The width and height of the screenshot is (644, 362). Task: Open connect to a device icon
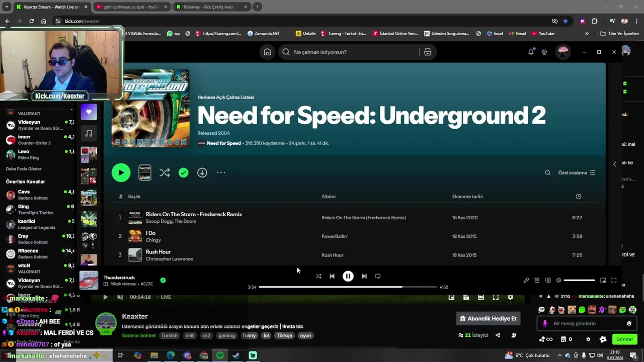pos(548,281)
